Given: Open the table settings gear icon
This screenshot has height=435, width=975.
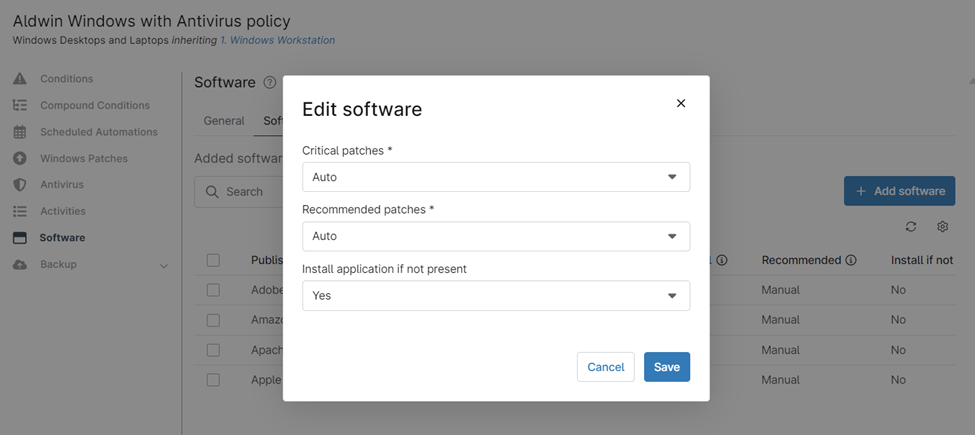Looking at the screenshot, I should pos(942,227).
